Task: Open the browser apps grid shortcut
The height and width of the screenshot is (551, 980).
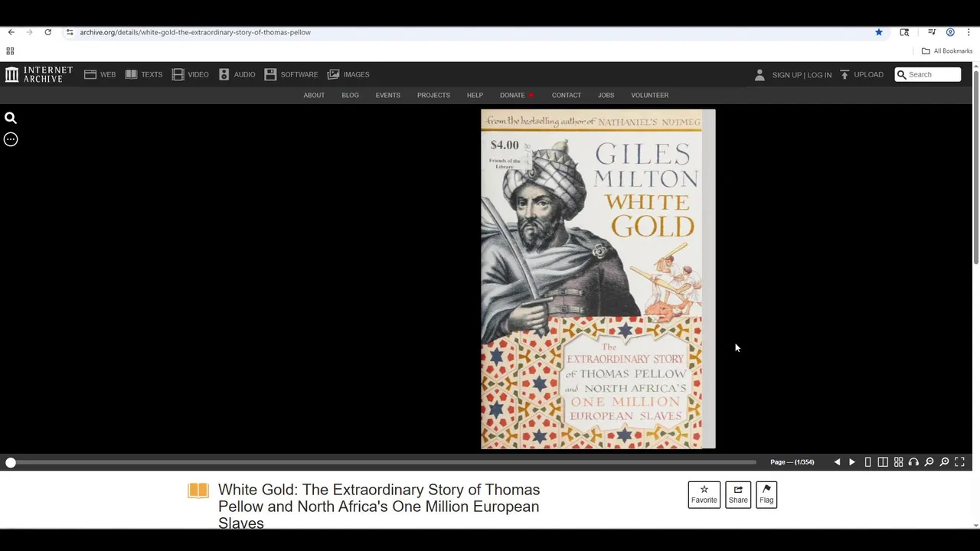Action: pos(10,51)
